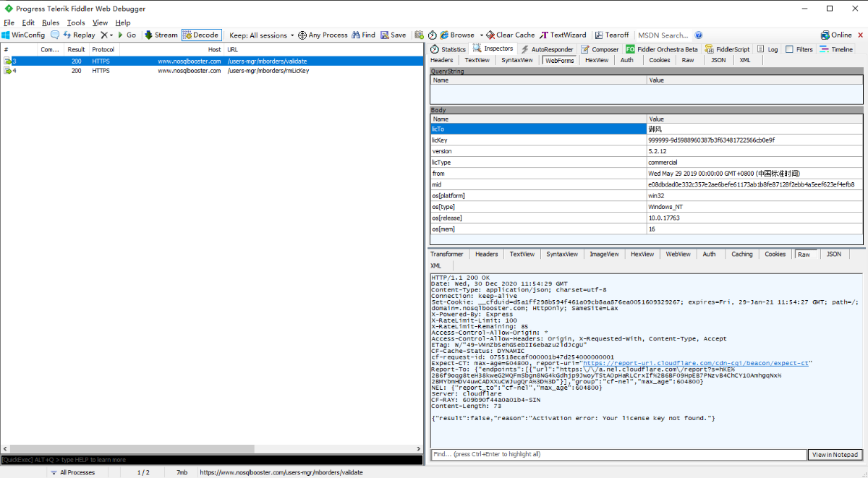The width and height of the screenshot is (868, 478).
Task: Launch Browse from the toolbar
Action: pyautogui.click(x=456, y=35)
